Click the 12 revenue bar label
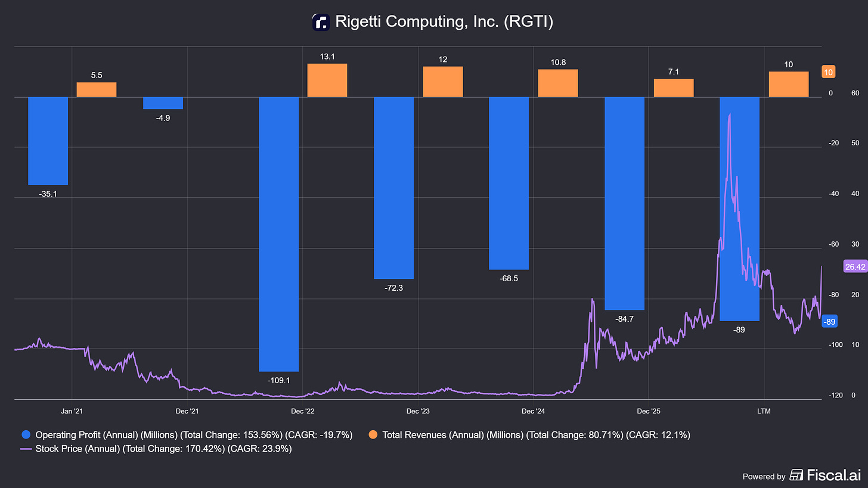 click(443, 59)
